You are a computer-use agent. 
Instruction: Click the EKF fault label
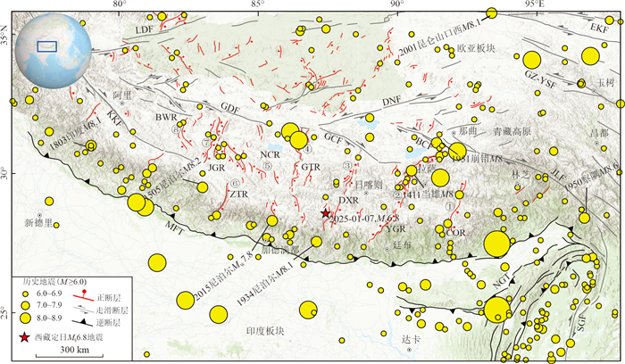[600, 29]
